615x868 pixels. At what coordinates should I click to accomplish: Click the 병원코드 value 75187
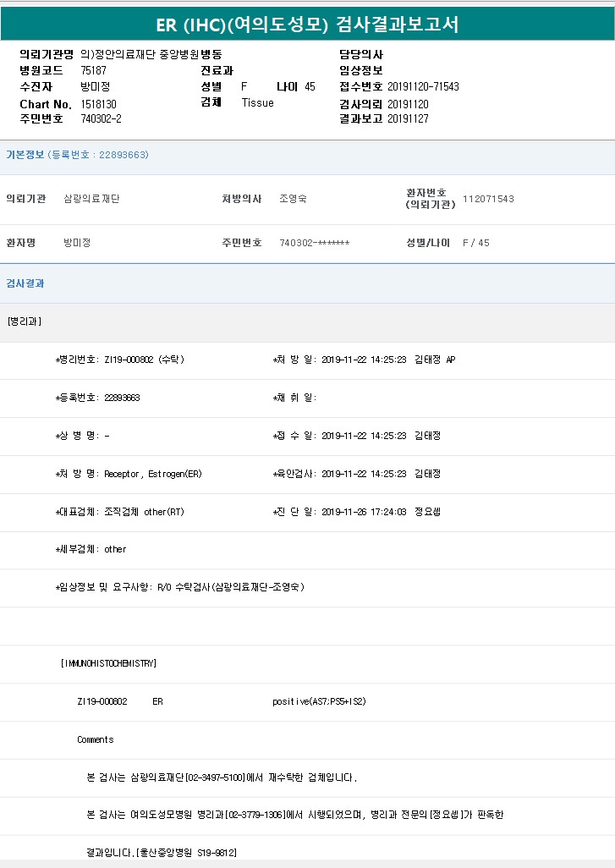click(93, 70)
